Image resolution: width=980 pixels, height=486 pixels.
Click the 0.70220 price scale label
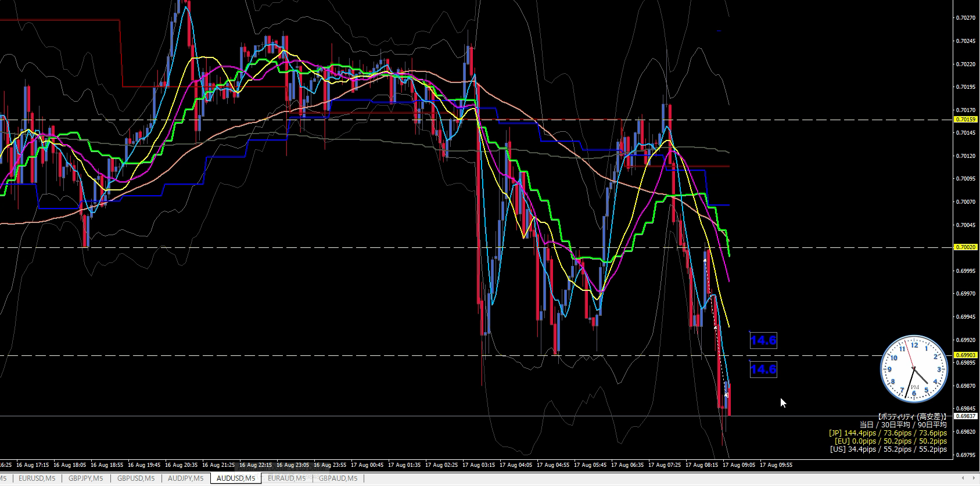click(965, 64)
